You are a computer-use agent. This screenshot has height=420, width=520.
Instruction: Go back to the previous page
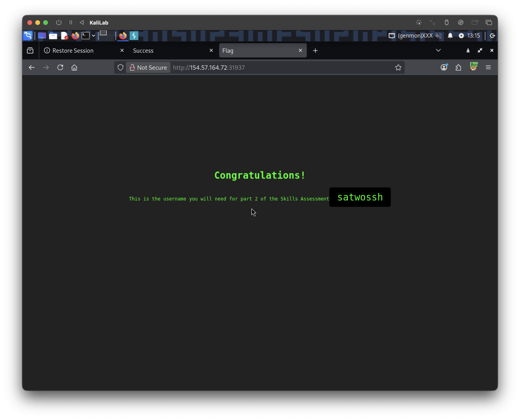(32, 68)
